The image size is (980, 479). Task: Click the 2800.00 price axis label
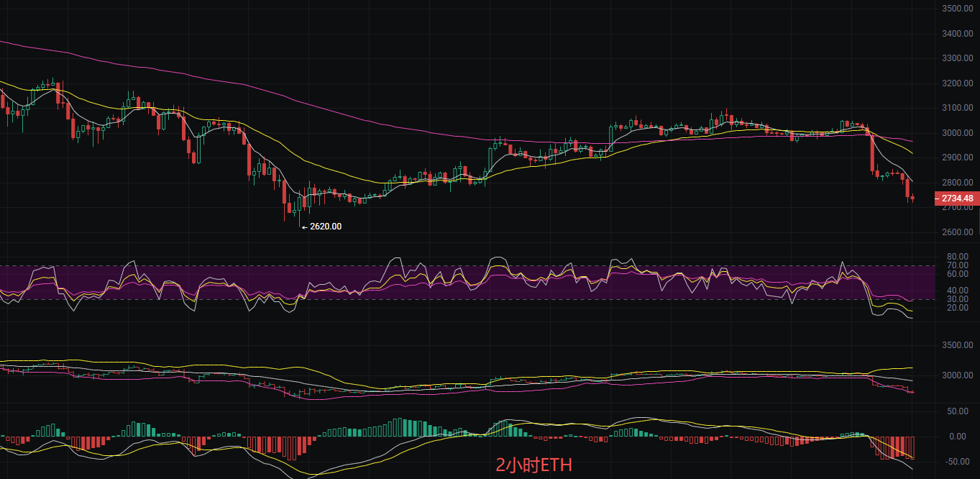click(956, 183)
